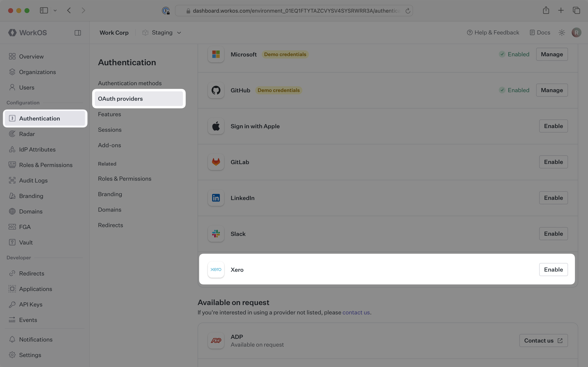
Task: Open Docs from the top bar icon
Action: 532,32
